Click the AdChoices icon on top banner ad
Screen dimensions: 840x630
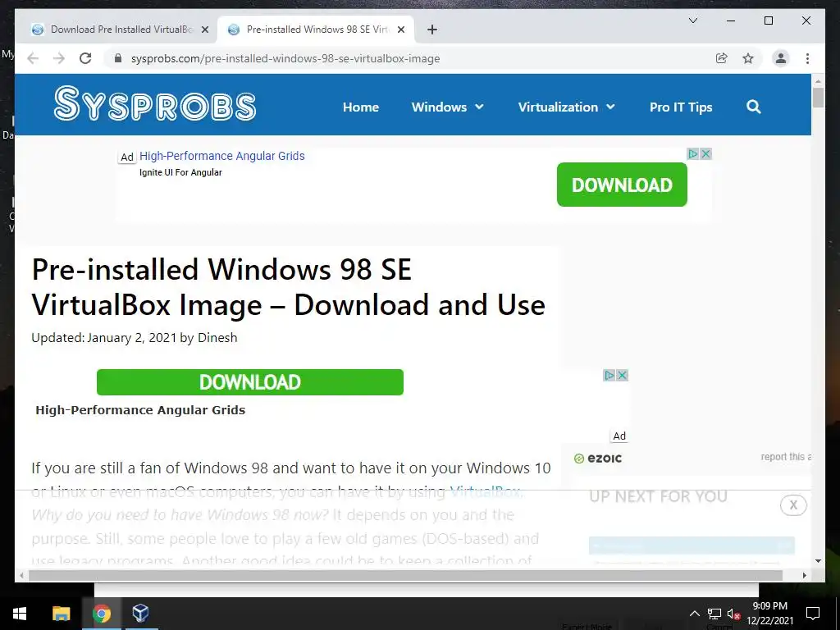[692, 153]
